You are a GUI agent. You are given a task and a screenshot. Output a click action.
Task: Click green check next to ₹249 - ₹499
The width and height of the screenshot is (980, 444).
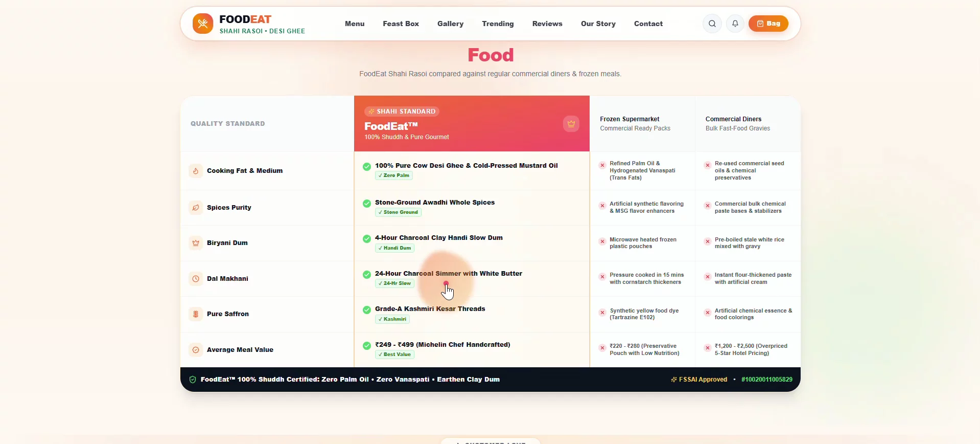pos(367,345)
